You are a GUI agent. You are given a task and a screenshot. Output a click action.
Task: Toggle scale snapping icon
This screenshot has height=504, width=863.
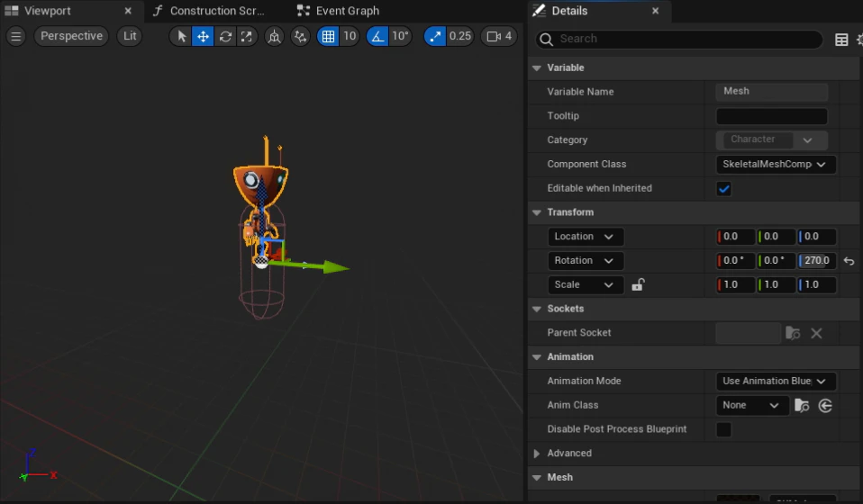coord(435,36)
